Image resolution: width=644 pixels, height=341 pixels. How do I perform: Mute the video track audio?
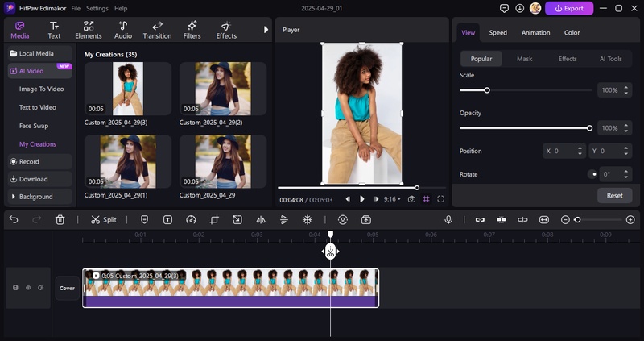[41, 287]
